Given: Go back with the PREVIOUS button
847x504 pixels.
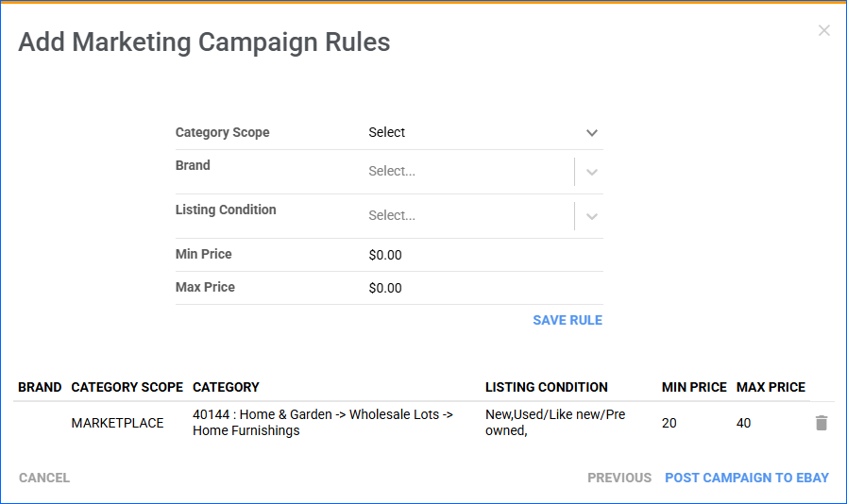Looking at the screenshot, I should point(618,478).
